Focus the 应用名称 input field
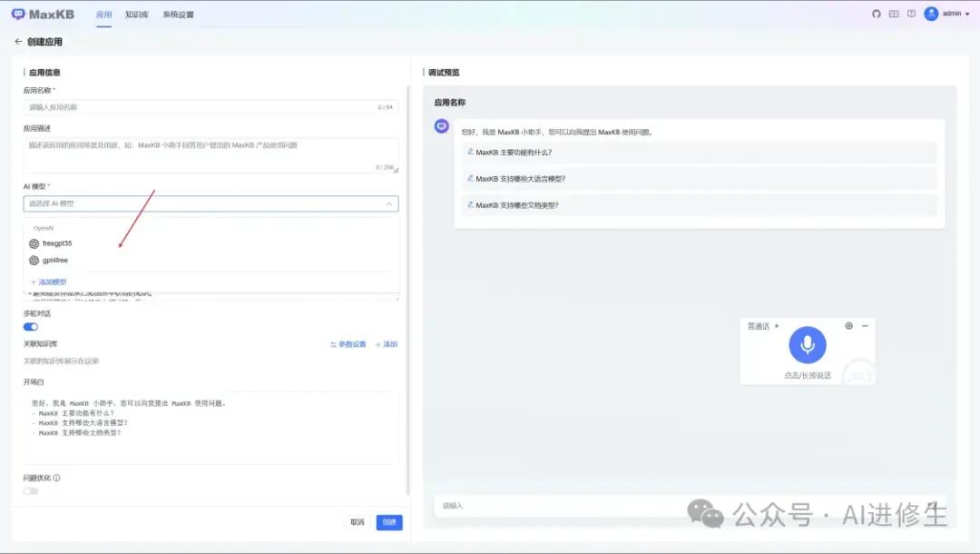The width and height of the screenshot is (980, 554). click(211, 107)
